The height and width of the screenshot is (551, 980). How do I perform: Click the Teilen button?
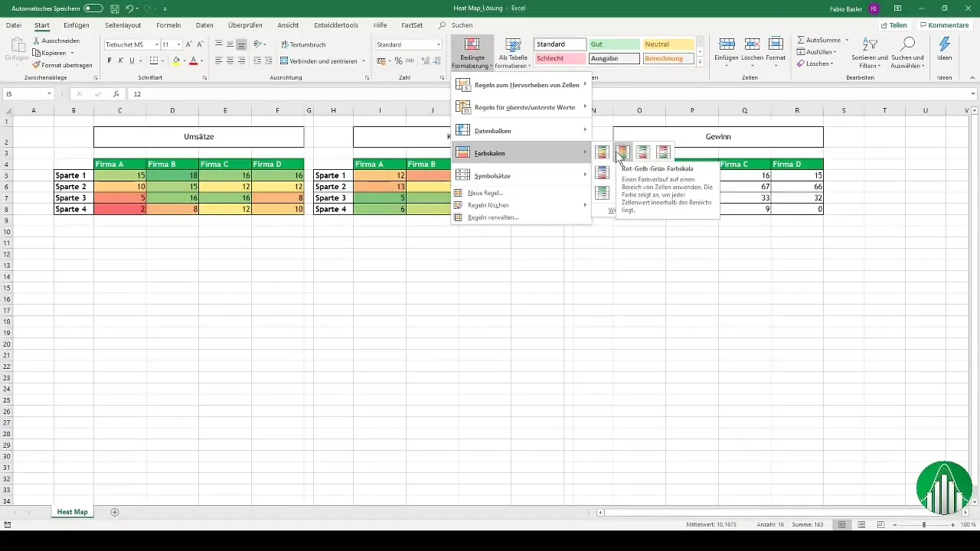point(893,25)
